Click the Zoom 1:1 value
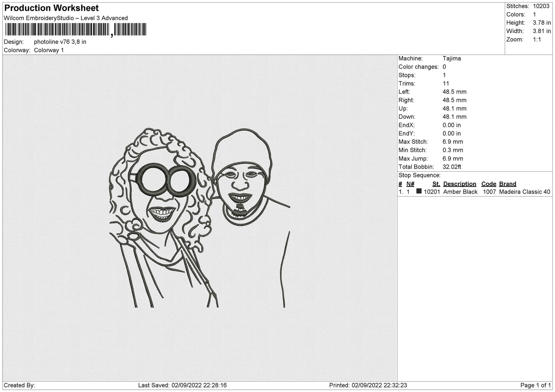The image size is (555, 392). [537, 40]
